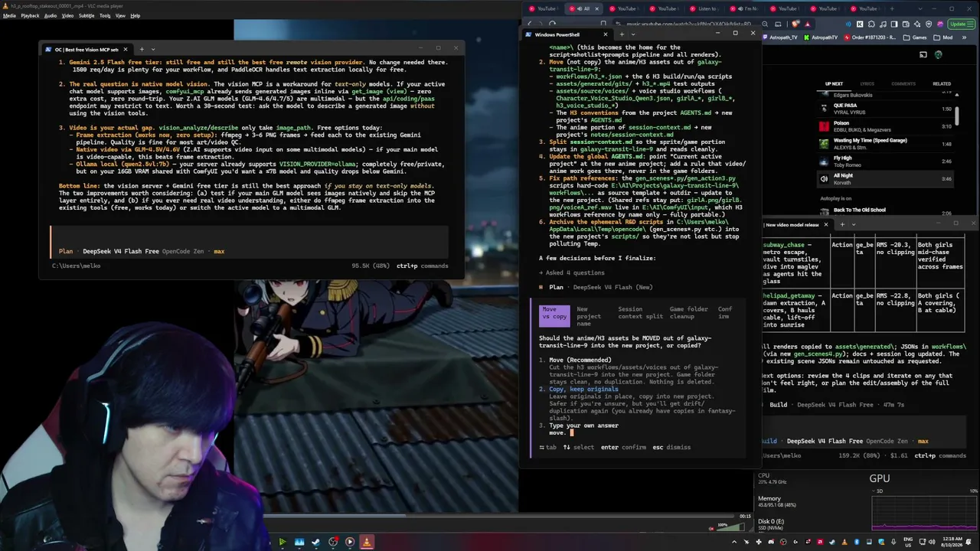Screen dimensions: 980x551
Task: Show hidden system tray icons
Action: [734, 542]
